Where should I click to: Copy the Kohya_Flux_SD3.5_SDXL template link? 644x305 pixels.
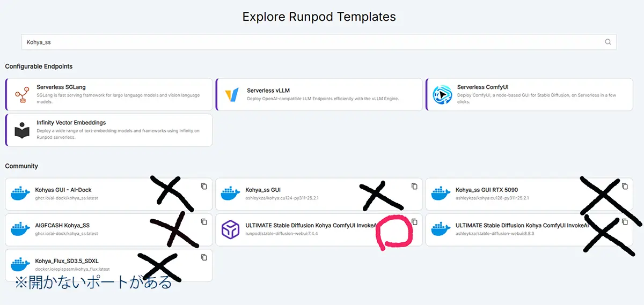(204, 257)
